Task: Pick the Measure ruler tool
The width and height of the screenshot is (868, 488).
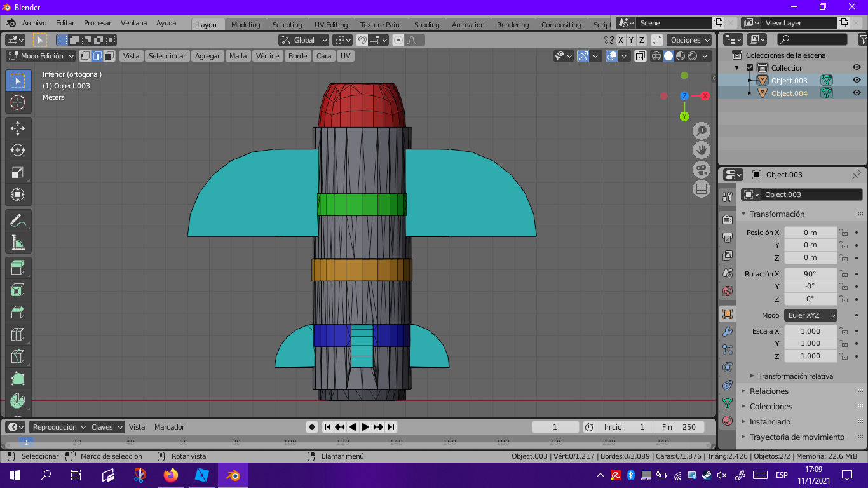Action: point(18,243)
